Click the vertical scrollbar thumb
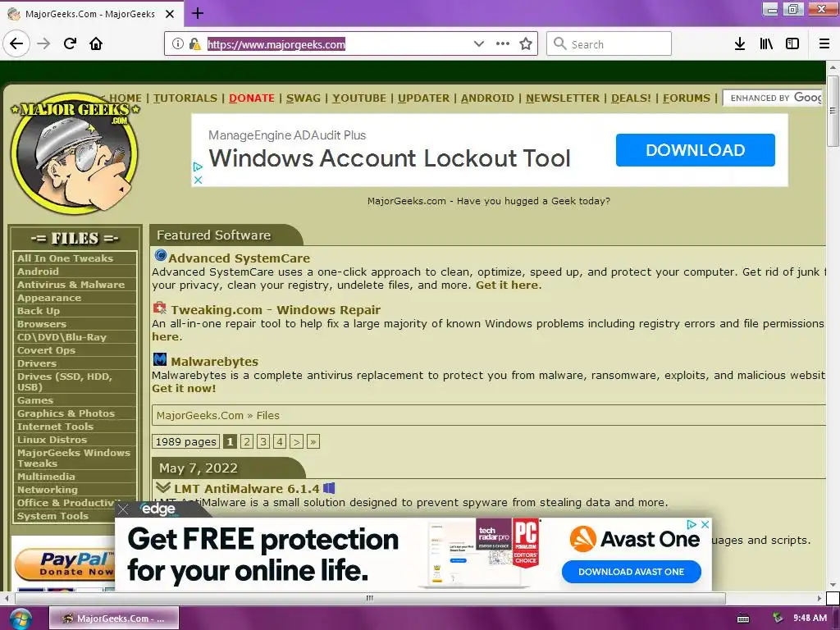 [833, 111]
